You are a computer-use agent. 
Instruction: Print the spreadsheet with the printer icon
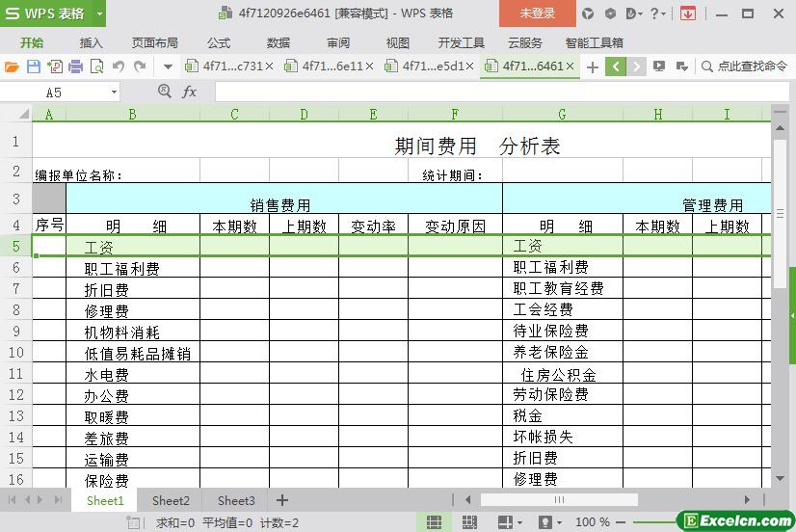pos(75,66)
